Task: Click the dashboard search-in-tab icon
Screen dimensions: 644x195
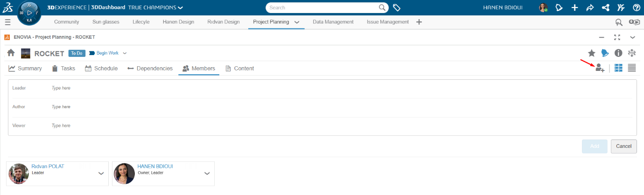Action: (x=619, y=22)
